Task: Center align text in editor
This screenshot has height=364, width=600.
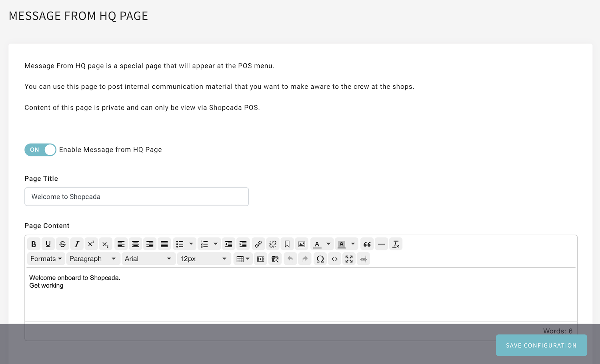Action: tap(135, 244)
